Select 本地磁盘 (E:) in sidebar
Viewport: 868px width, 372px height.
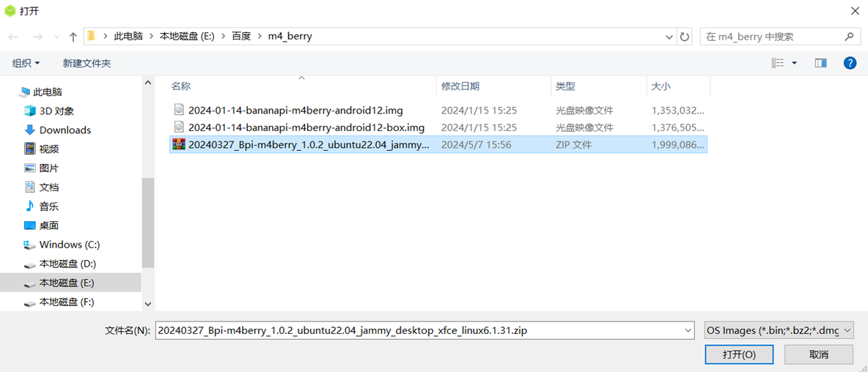click(71, 283)
